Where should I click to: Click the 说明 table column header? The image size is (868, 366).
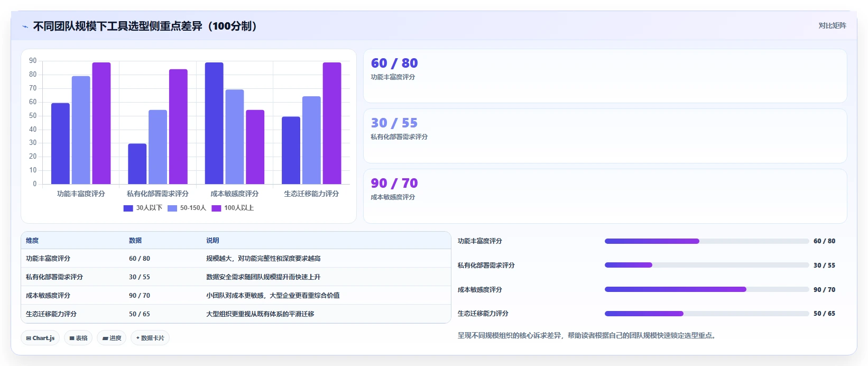tap(213, 240)
